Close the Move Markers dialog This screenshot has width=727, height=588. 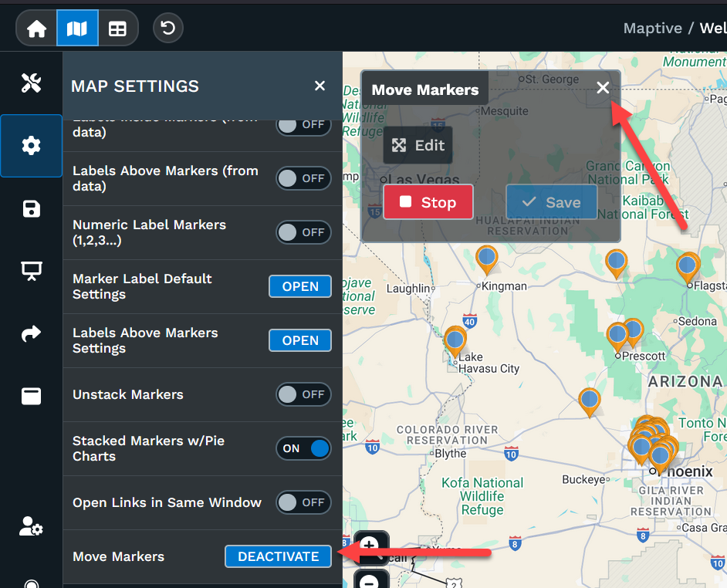(x=603, y=87)
